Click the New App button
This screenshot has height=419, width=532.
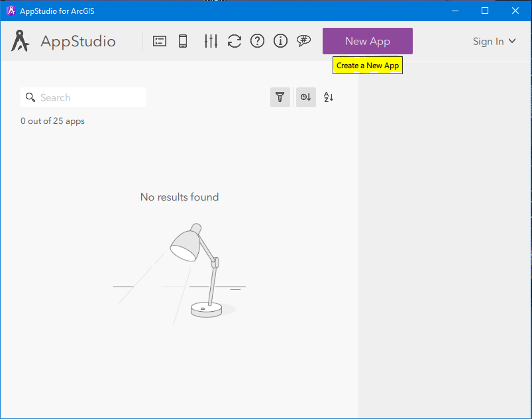pos(368,41)
